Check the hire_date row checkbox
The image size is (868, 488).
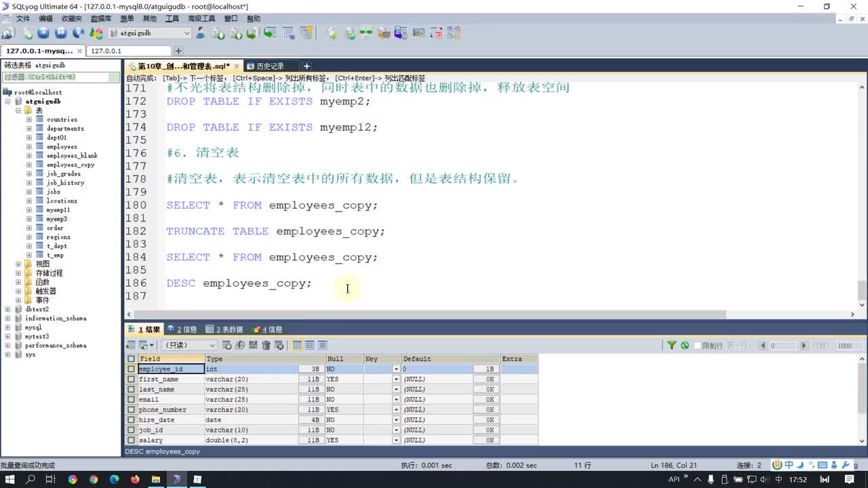coord(131,420)
